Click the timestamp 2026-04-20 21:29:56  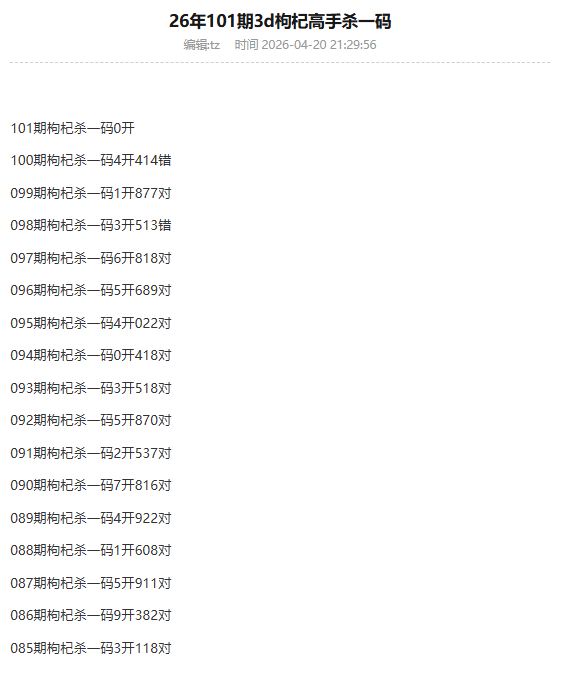click(x=319, y=45)
